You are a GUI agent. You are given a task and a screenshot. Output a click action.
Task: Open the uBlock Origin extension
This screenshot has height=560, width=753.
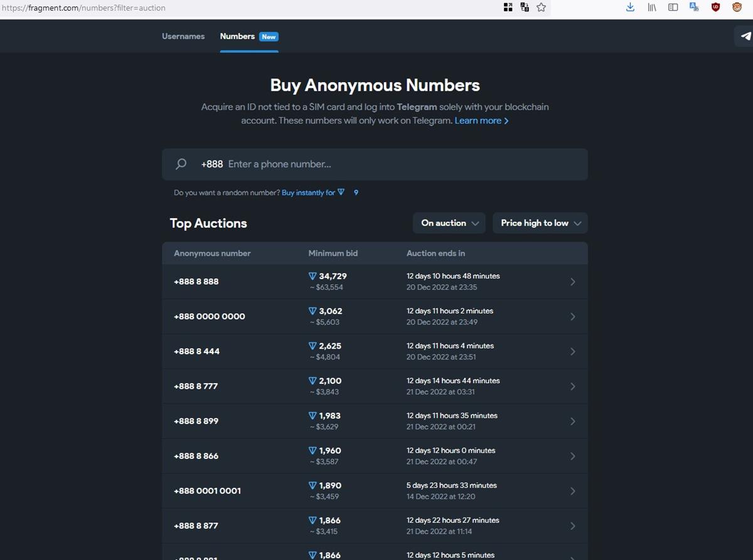(x=715, y=8)
